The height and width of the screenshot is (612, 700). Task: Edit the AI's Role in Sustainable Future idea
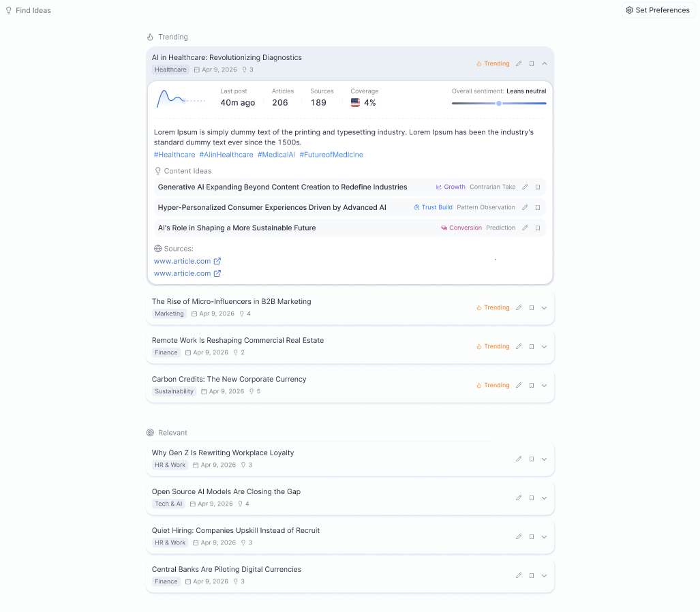(x=525, y=228)
